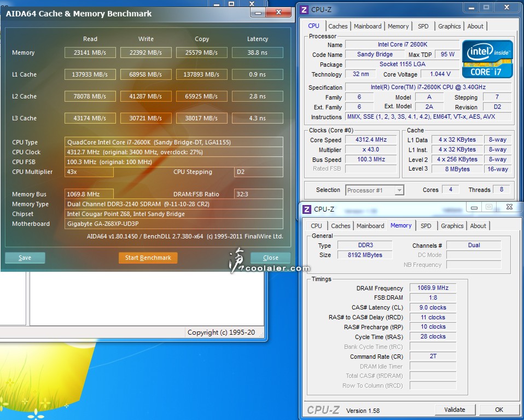The height and width of the screenshot is (420, 524).
Task: Select the L2 Cache Copy value 65925 MB/s
Action: point(202,96)
